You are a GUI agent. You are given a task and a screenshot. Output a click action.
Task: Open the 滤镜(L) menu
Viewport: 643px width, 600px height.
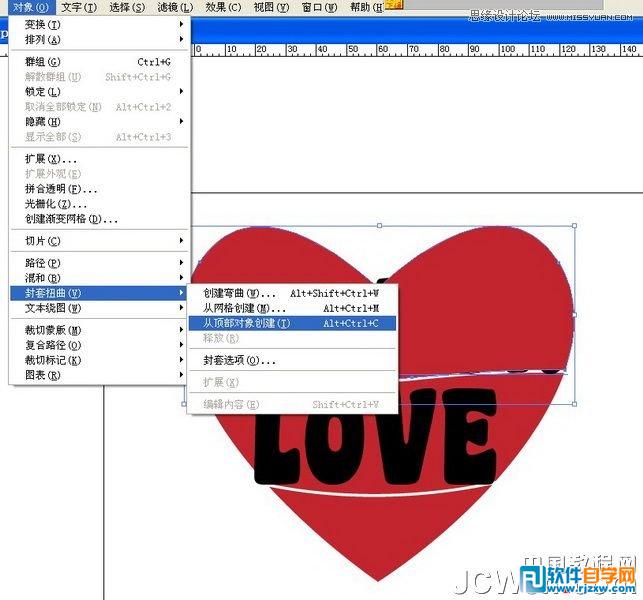[175, 7]
